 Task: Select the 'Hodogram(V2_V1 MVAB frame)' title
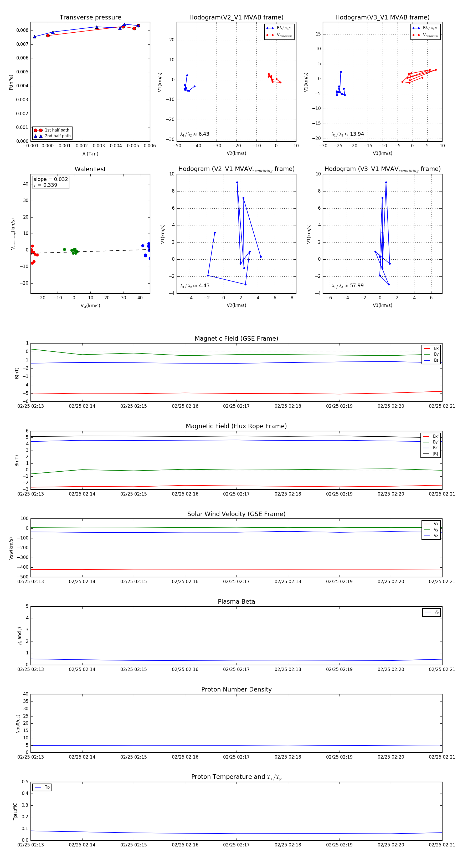point(236,18)
